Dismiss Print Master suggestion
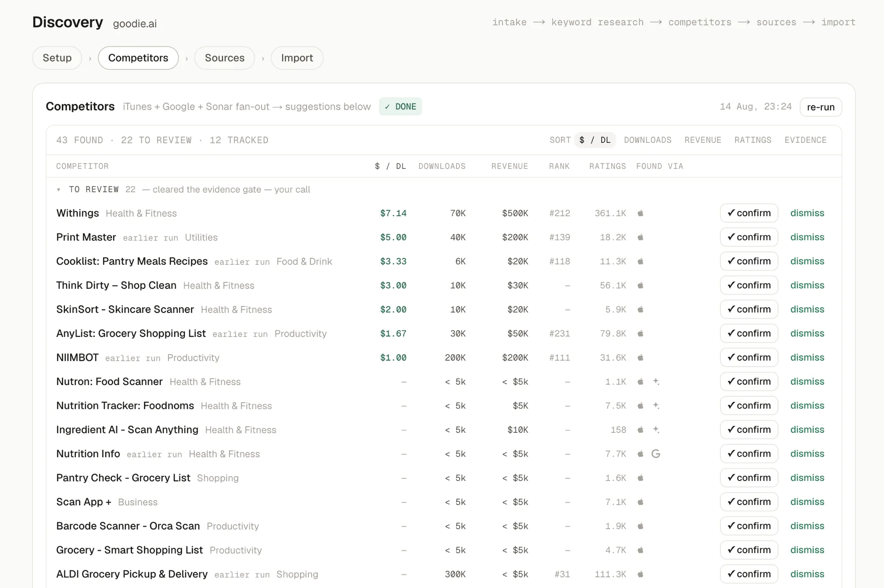 click(x=807, y=237)
